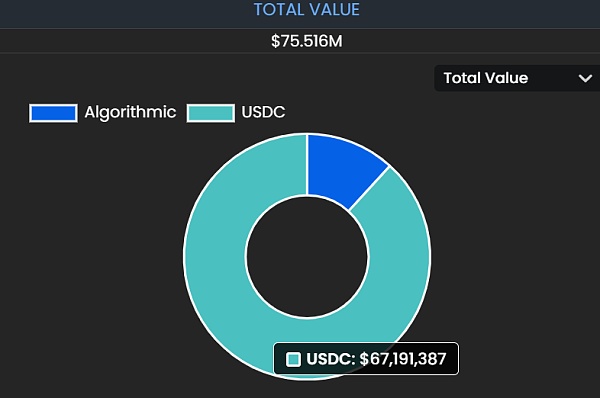Click the right side of the USDC ring
The image size is (600, 398).
coord(399,257)
